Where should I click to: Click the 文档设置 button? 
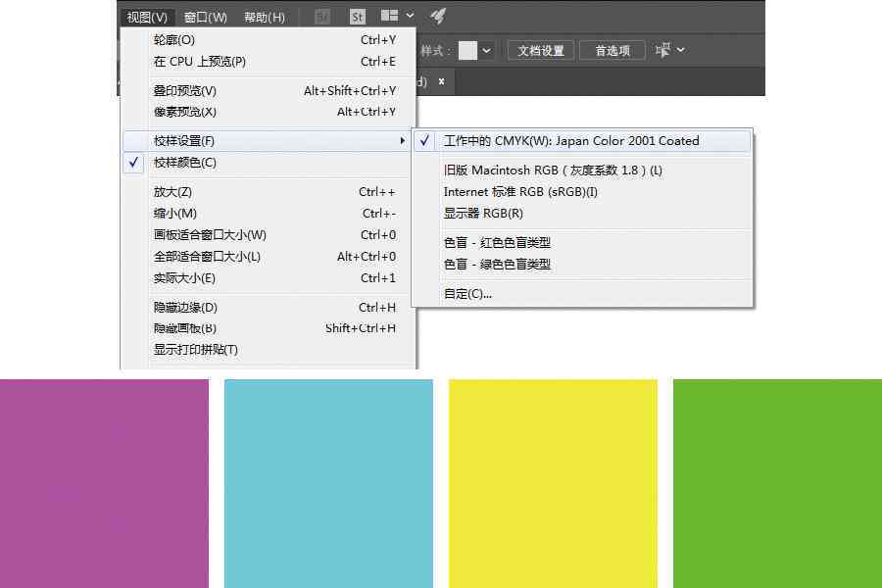tap(541, 51)
